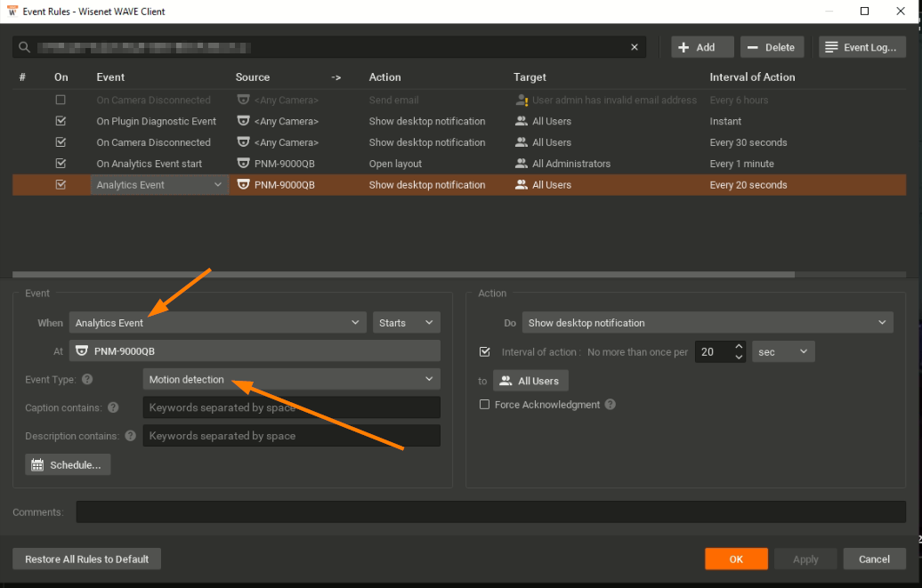922x588 pixels.
Task: Open the Motion detection Event Type dropdown
Action: pyautogui.click(x=292, y=379)
